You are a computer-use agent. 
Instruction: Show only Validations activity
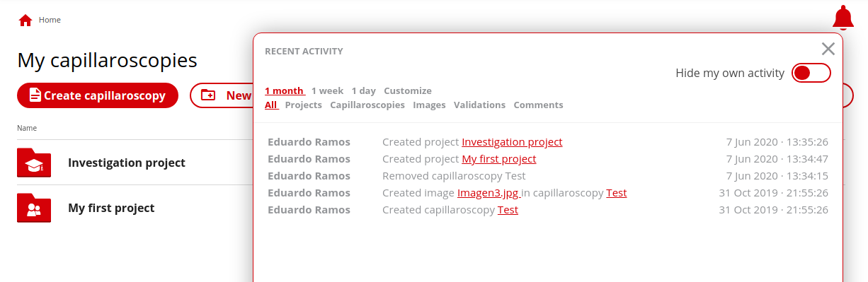[479, 105]
